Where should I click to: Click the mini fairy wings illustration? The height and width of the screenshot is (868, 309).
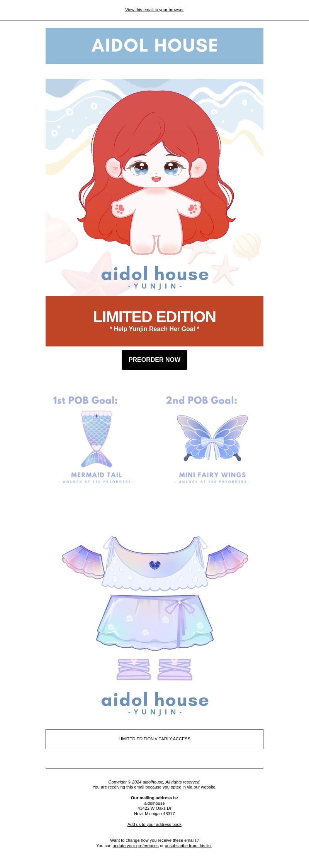pyautogui.click(x=212, y=437)
